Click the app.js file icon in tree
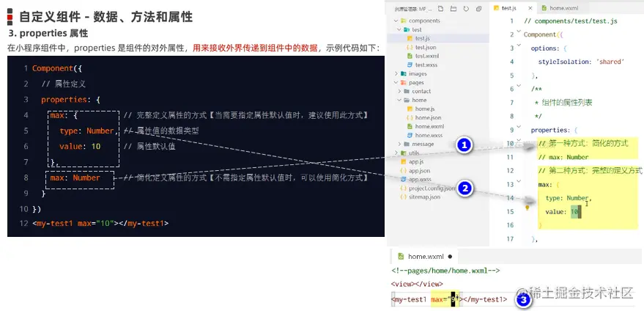The image size is (644, 311). pos(403,161)
